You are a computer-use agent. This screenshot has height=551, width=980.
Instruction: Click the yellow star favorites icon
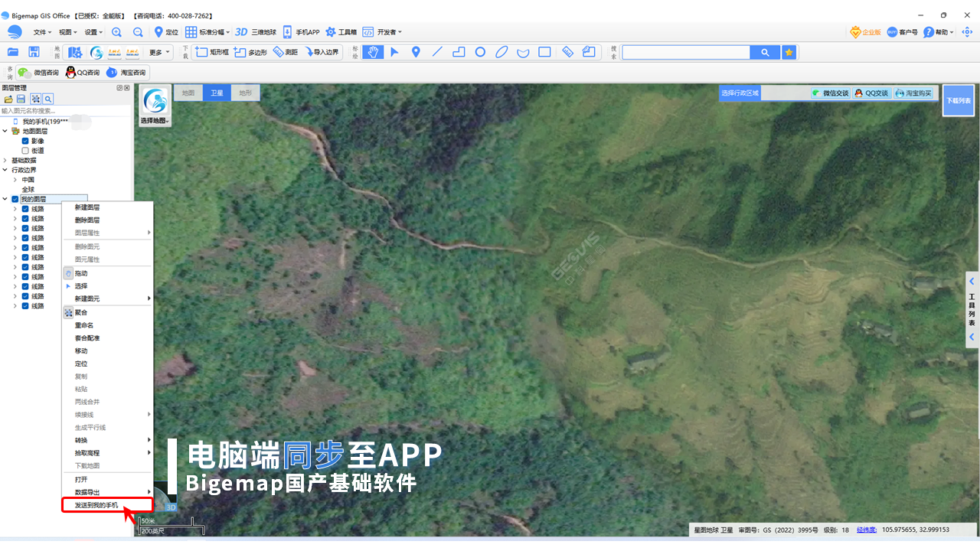[x=789, y=52]
